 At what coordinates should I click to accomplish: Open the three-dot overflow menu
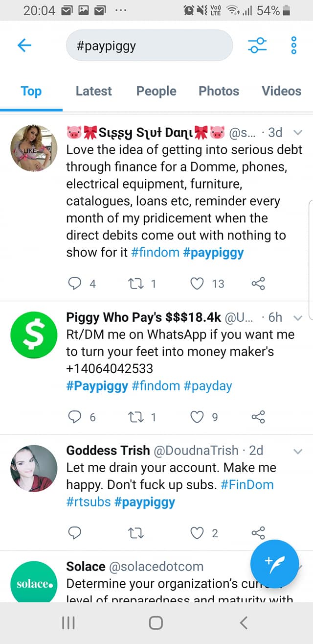[293, 45]
